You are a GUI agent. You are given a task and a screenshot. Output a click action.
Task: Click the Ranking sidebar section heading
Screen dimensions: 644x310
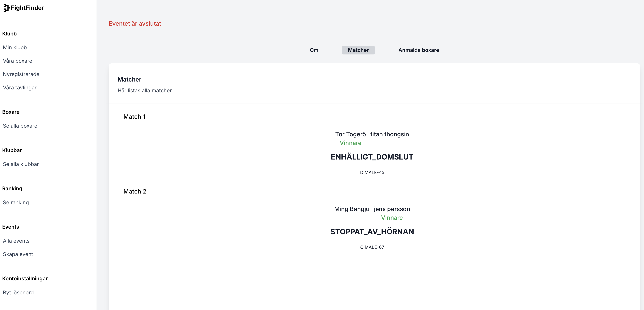(x=12, y=189)
